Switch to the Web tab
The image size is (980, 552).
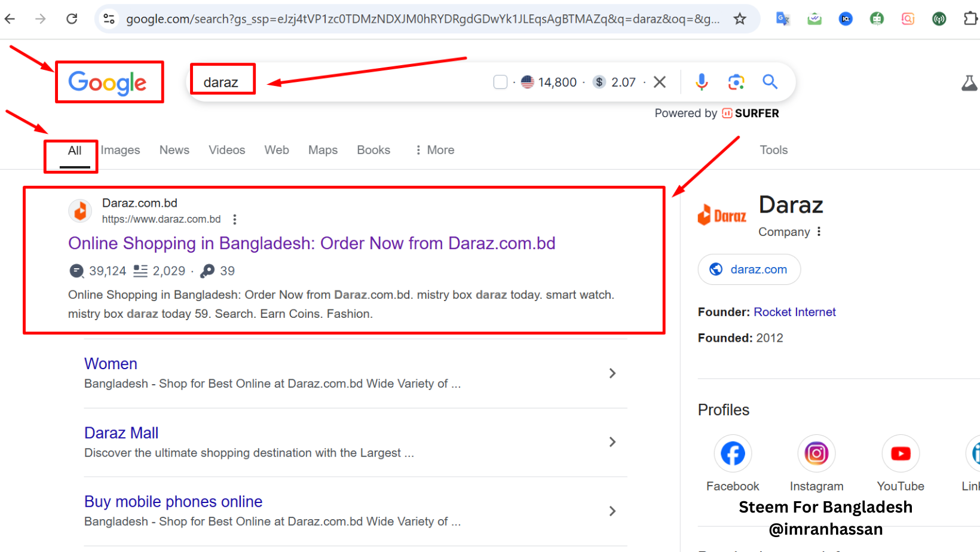[277, 151]
